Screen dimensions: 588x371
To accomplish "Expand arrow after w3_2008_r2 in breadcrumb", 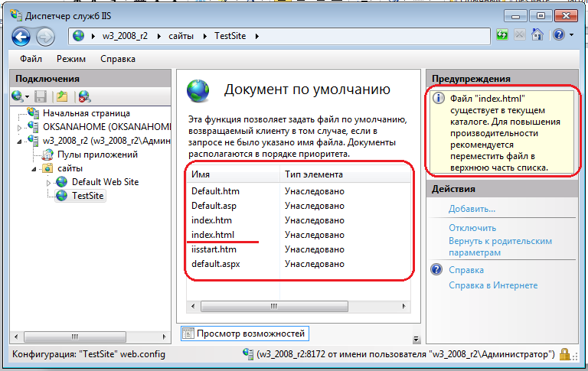I will pos(159,37).
